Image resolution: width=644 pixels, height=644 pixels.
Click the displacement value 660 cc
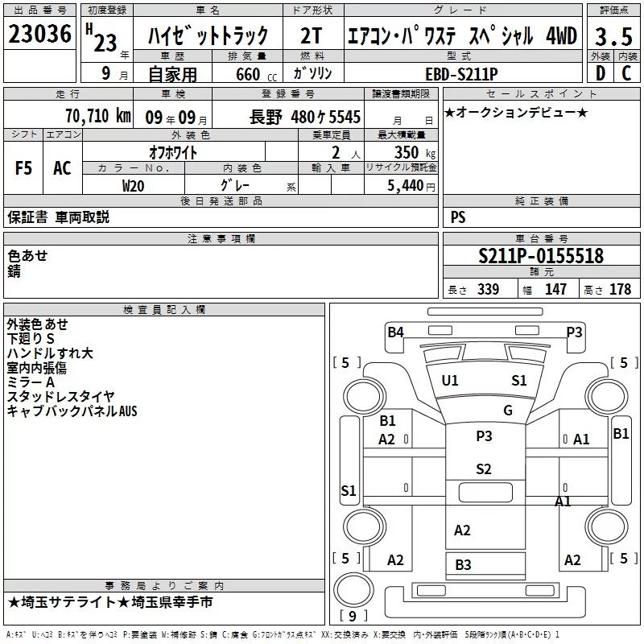click(x=256, y=74)
